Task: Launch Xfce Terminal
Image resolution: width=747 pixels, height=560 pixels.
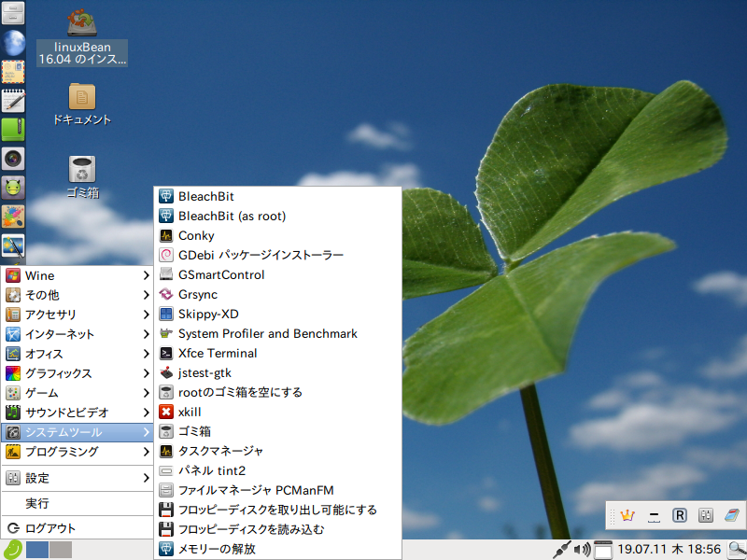Action: pyautogui.click(x=277, y=353)
